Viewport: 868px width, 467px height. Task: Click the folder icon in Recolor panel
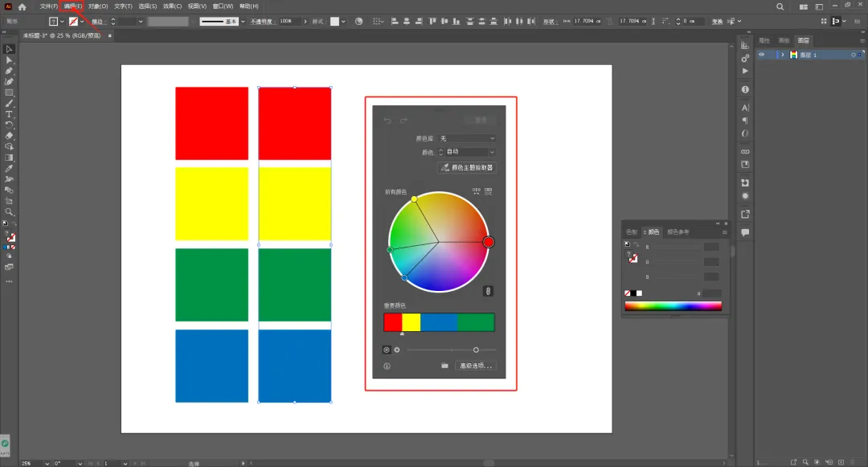(x=444, y=366)
